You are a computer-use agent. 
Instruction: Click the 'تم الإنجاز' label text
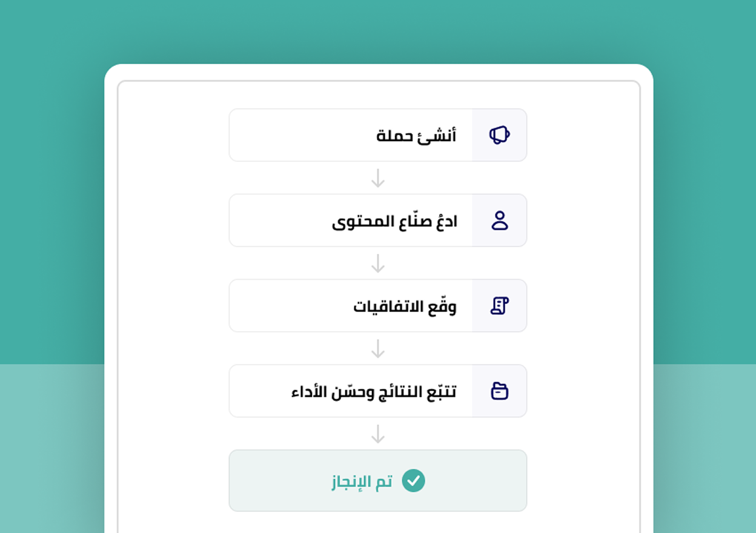tap(362, 482)
